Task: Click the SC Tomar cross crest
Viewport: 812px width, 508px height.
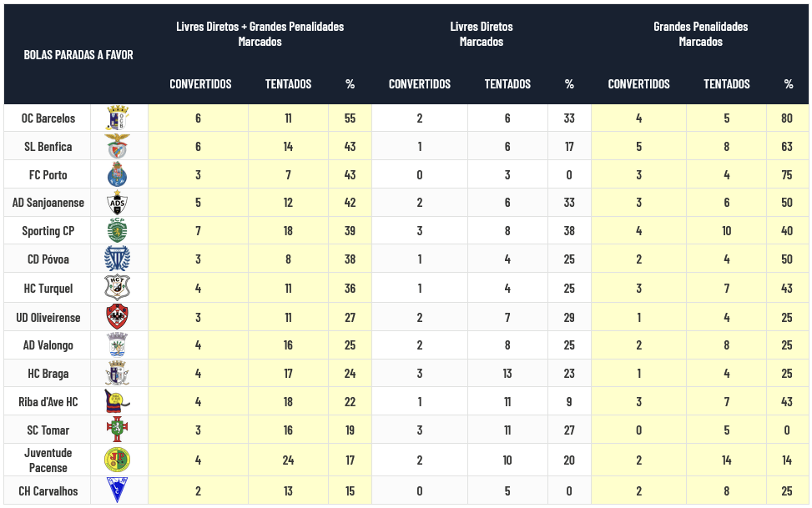Action: coord(117,430)
